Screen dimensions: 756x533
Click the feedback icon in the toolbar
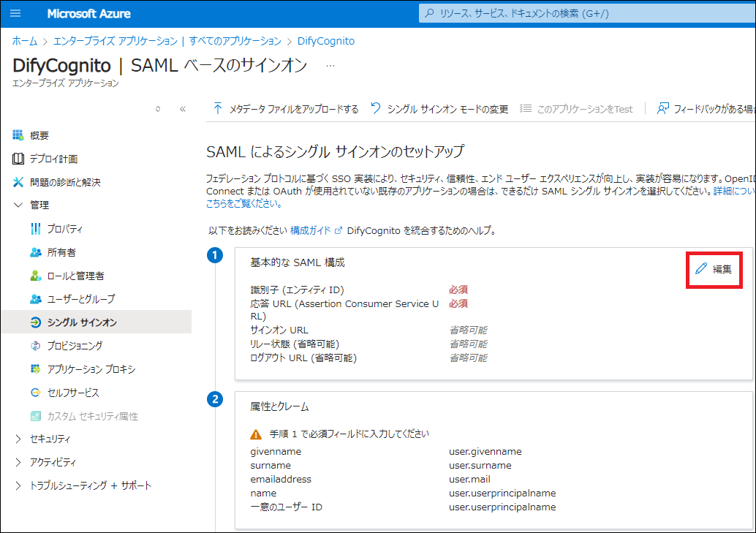click(x=662, y=109)
